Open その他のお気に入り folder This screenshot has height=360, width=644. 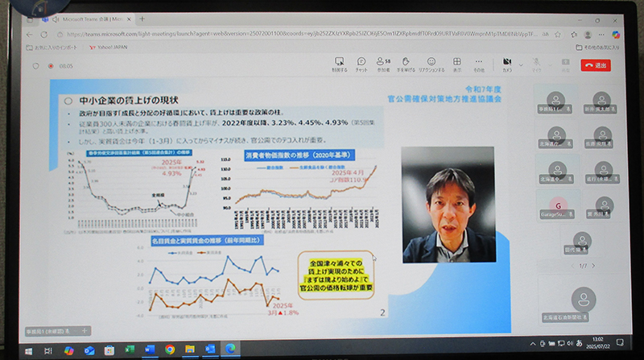[597, 48]
